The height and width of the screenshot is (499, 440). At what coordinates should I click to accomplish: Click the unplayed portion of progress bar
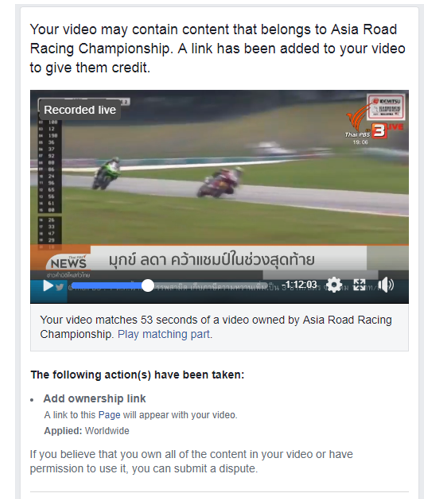coord(210,286)
